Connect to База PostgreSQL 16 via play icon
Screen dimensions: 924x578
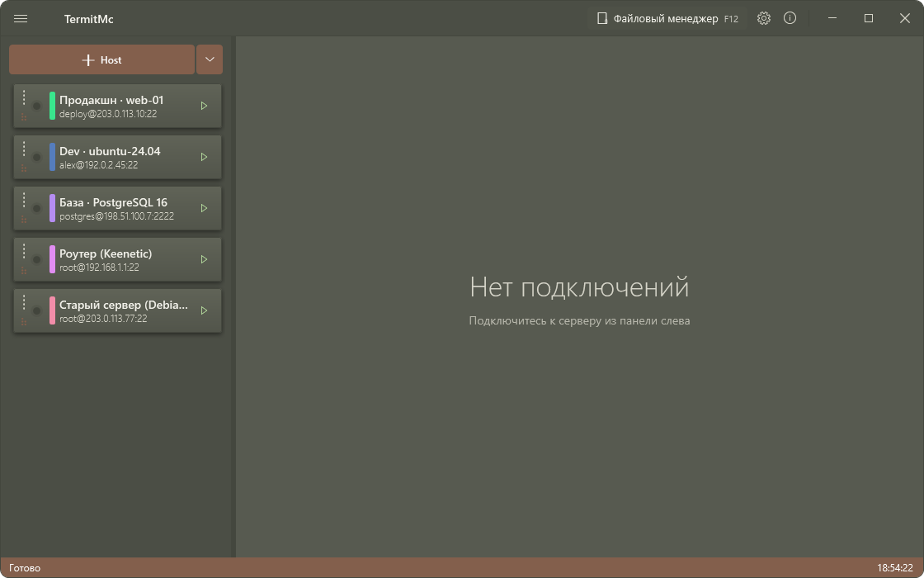[204, 208]
